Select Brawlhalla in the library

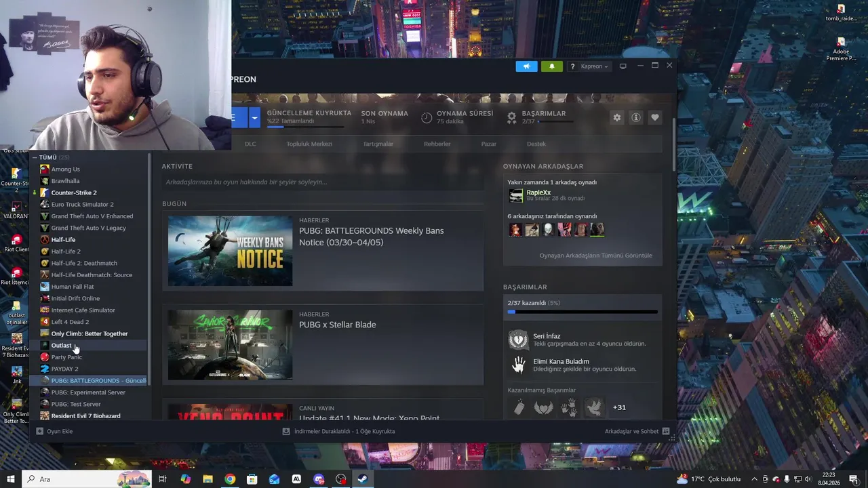click(90, 181)
